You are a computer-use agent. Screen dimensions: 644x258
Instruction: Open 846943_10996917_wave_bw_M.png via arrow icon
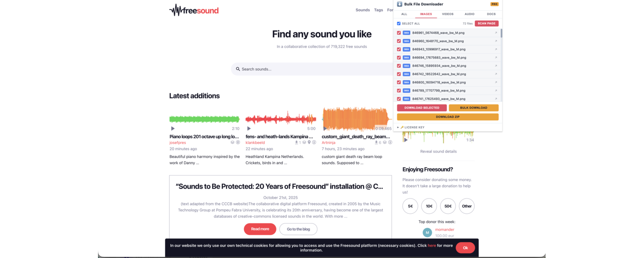pos(496,49)
